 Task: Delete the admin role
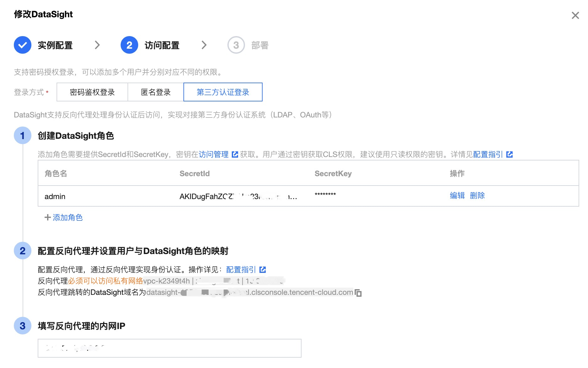coord(477,196)
